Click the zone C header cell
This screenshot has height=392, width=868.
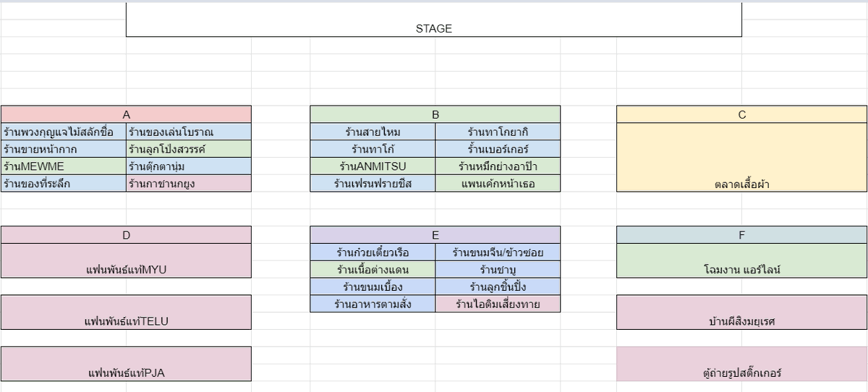tap(742, 114)
